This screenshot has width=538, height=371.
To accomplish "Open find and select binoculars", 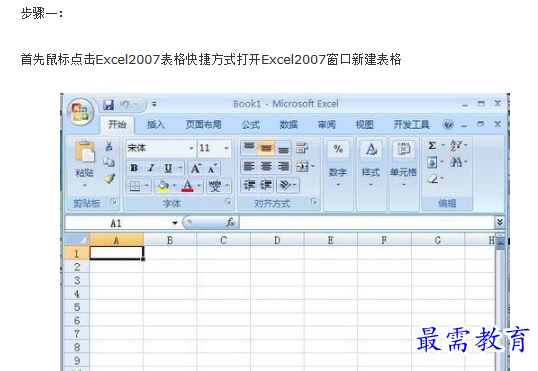I will coord(456,162).
